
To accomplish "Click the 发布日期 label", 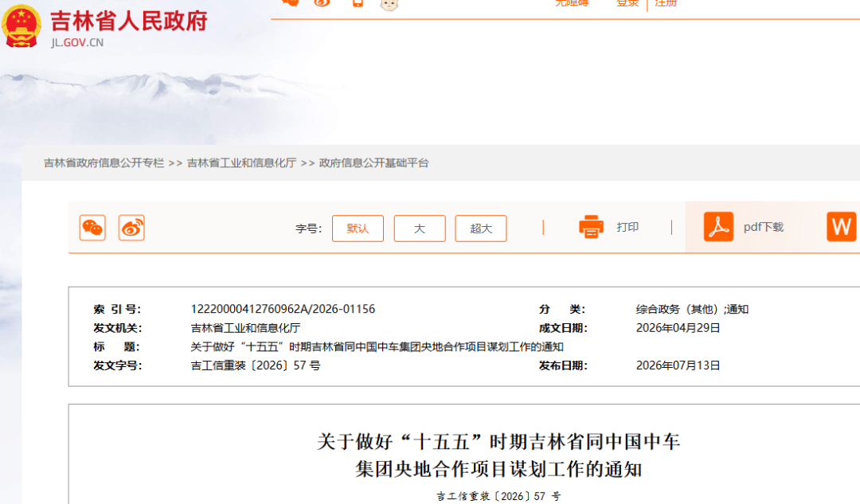I will click(563, 365).
